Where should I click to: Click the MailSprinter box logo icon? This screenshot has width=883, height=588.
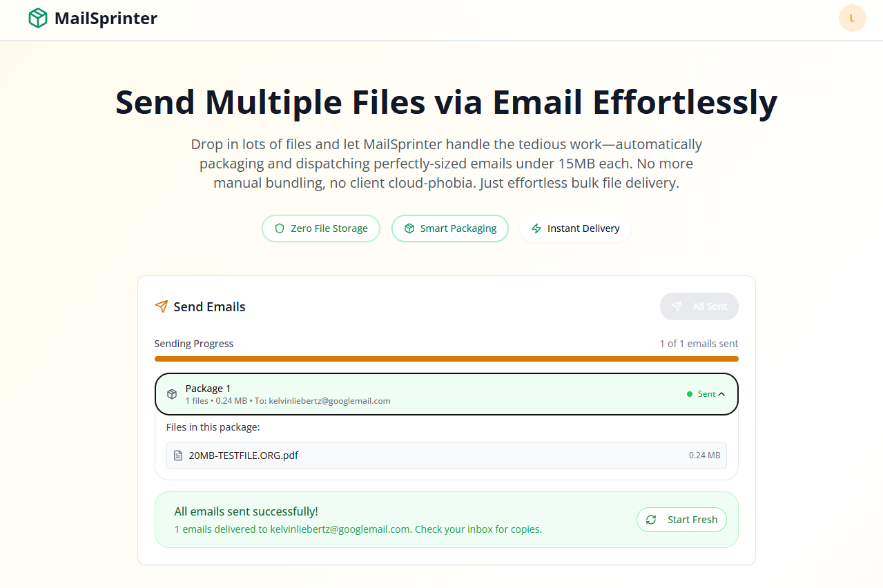coord(37,18)
